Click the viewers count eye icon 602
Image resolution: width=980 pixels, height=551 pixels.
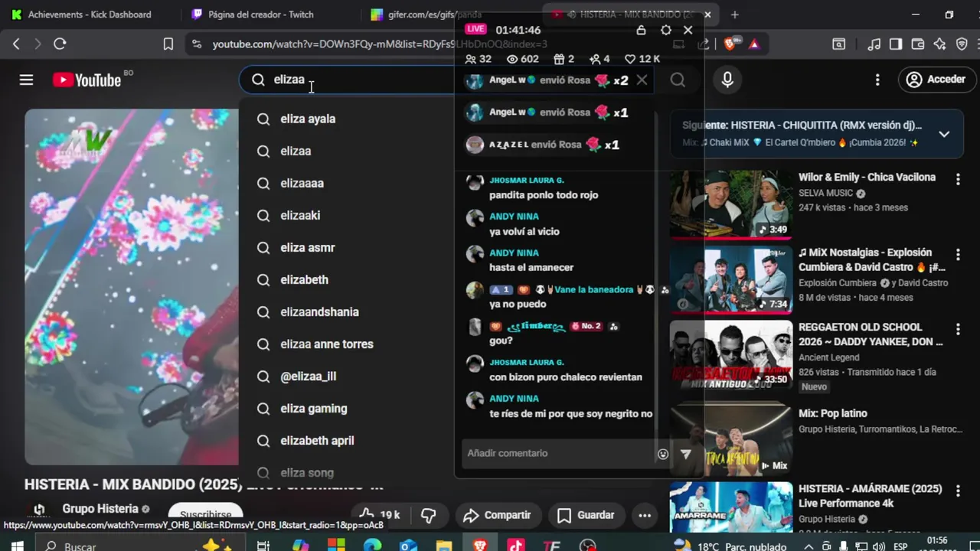(512, 59)
